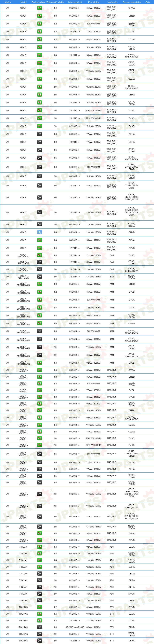Click petrol icon in Golf Variant CHPA row
The height and width of the screenshot is (644, 154).
point(39,410)
